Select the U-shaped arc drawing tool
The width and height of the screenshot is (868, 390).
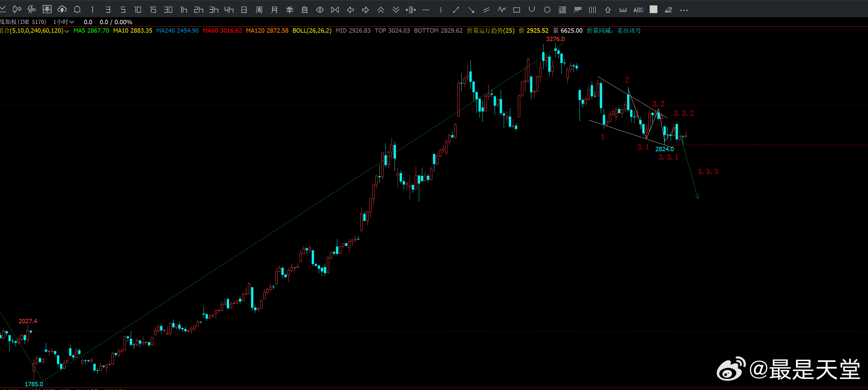(x=532, y=10)
